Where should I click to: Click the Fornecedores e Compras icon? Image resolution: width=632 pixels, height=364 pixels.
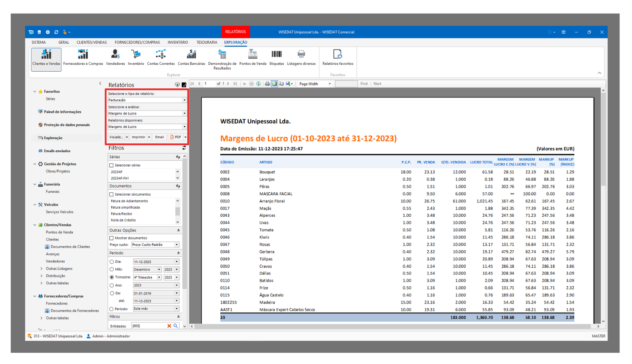click(83, 57)
